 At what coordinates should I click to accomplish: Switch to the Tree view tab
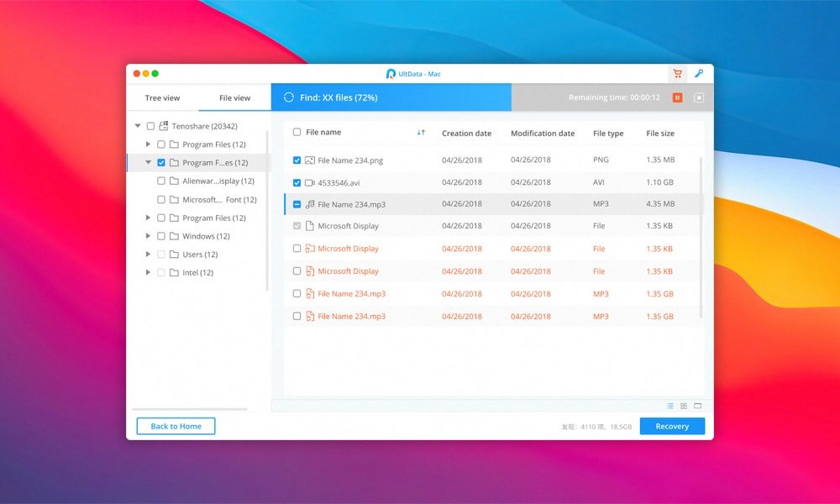pyautogui.click(x=162, y=98)
